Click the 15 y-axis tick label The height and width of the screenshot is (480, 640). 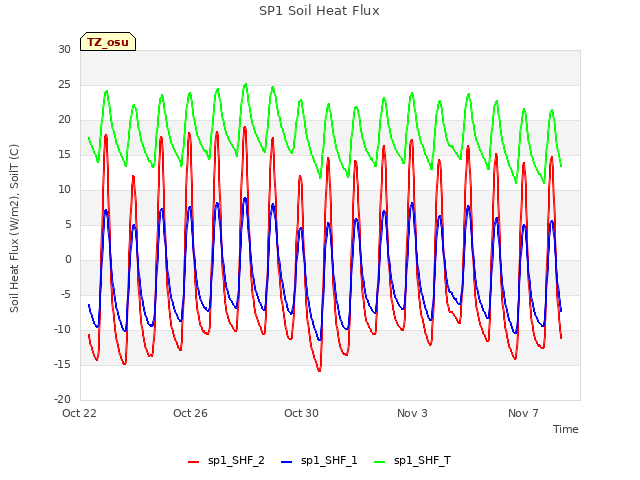coord(64,154)
